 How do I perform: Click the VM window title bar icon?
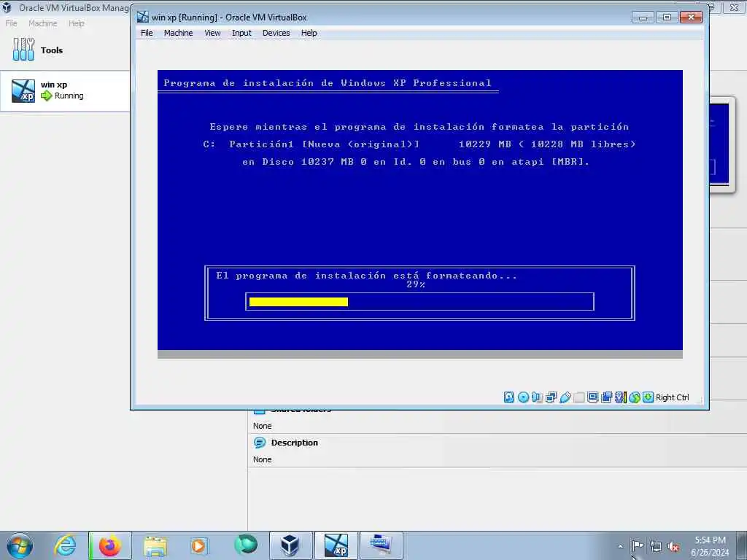tap(143, 17)
